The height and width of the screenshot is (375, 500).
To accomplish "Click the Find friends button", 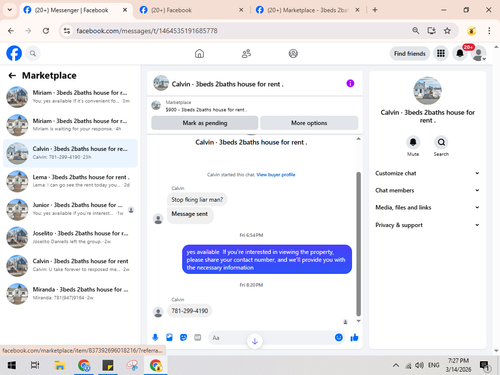I will point(410,53).
